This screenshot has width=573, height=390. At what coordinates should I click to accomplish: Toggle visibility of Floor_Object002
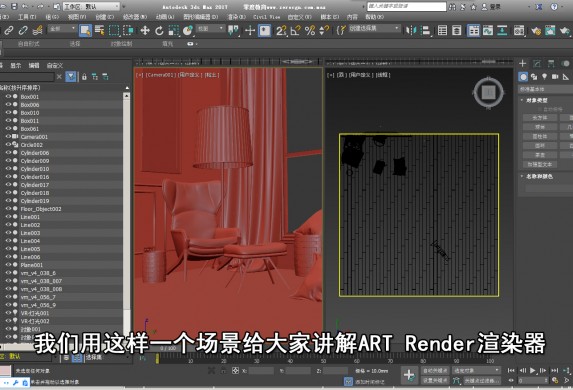[x=8, y=209]
